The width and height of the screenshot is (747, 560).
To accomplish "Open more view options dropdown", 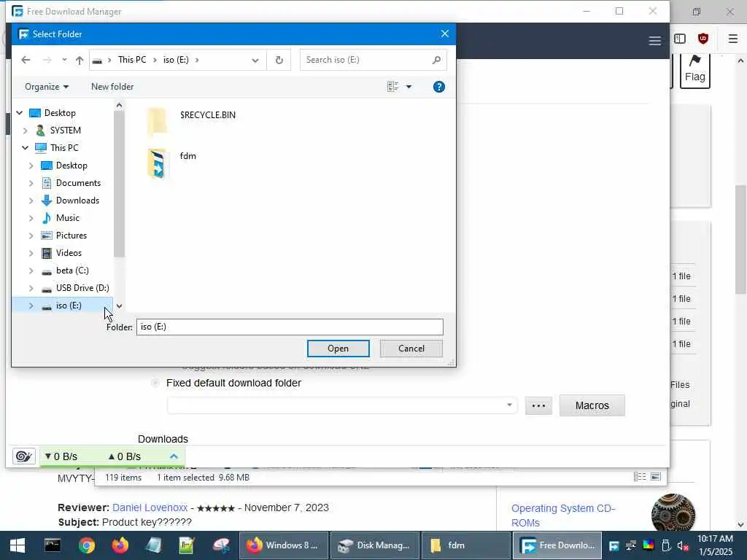I will coord(409,87).
